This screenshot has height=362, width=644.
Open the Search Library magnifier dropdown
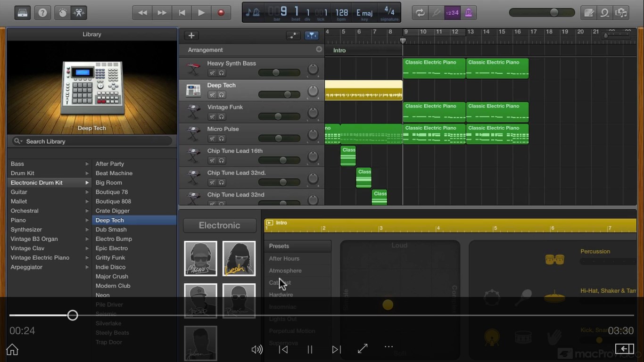click(18, 141)
